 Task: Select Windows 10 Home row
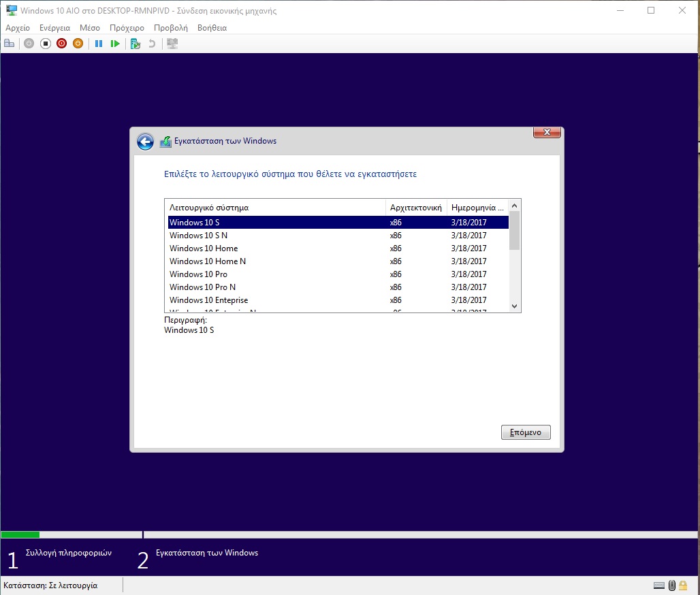338,248
